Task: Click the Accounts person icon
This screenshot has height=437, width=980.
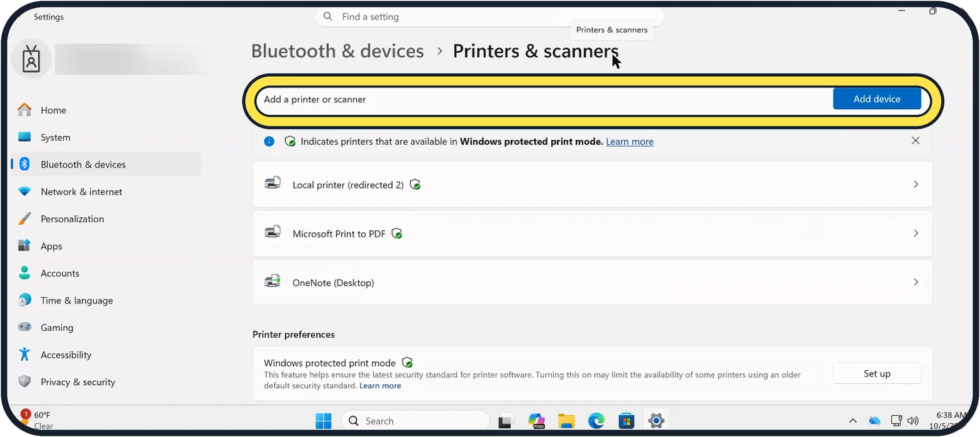Action: (24, 273)
